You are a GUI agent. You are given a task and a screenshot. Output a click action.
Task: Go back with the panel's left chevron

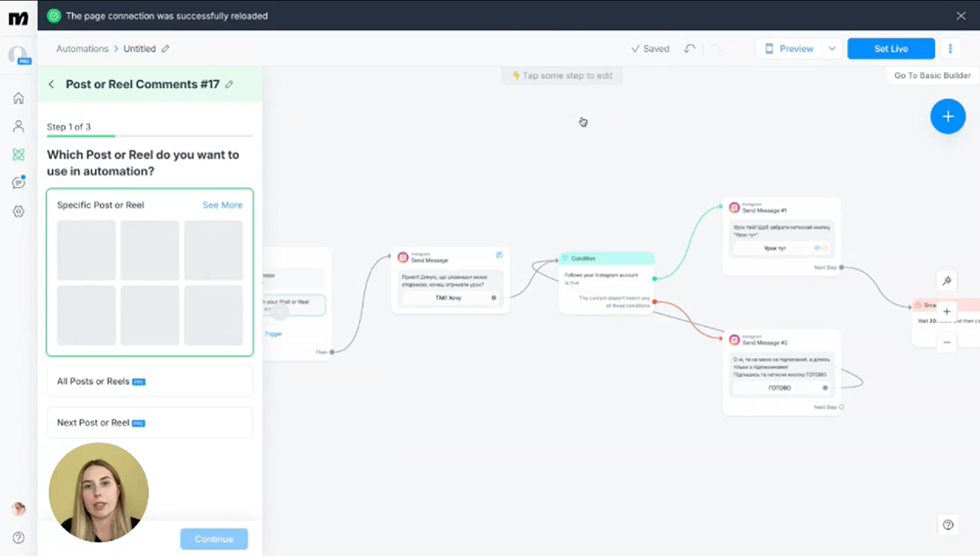(52, 84)
